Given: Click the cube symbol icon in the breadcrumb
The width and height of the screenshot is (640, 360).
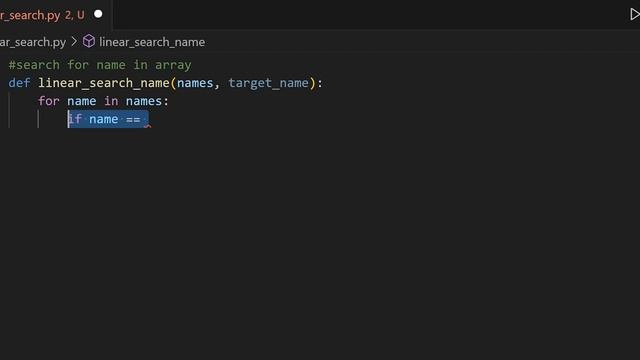Looking at the screenshot, I should tap(89, 41).
